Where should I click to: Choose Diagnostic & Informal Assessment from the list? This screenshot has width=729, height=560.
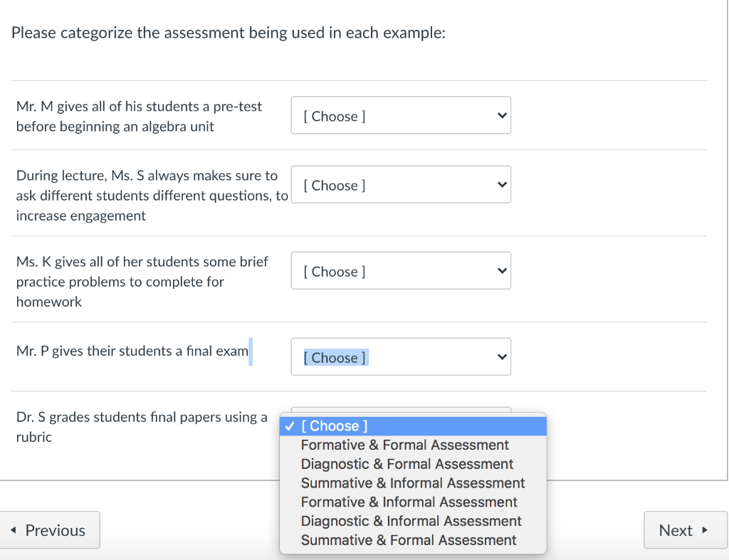(410, 521)
